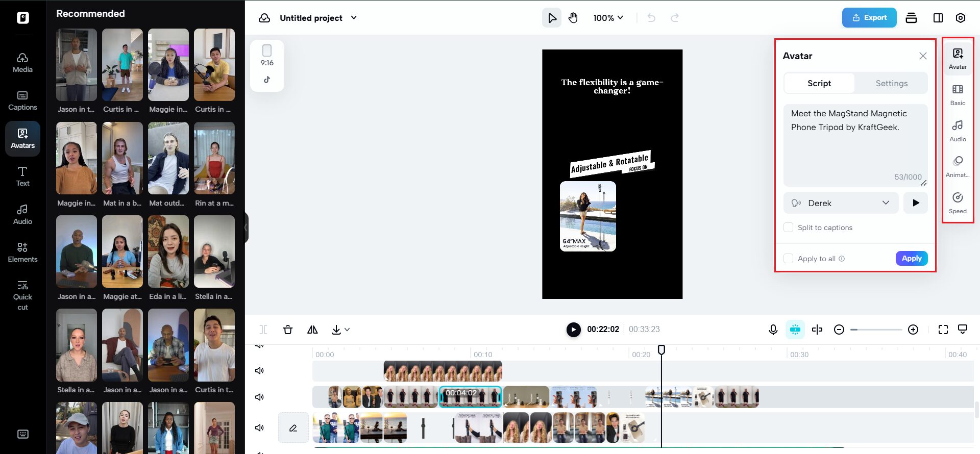This screenshot has width=980, height=454.
Task: Select the pointer selection tool
Action: 552,18
